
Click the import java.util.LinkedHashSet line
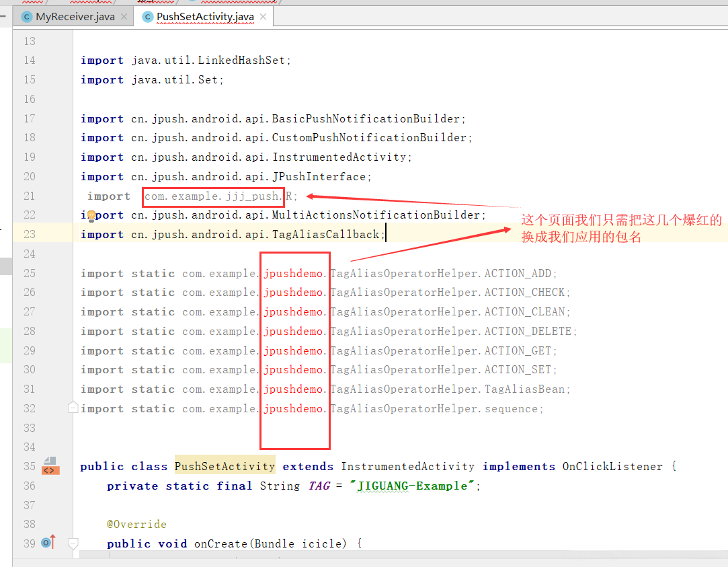click(x=186, y=61)
